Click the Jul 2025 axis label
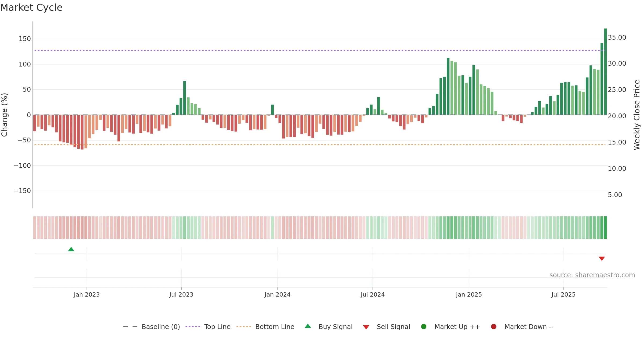Screen dimensions: 644x362 pyautogui.click(x=563, y=294)
